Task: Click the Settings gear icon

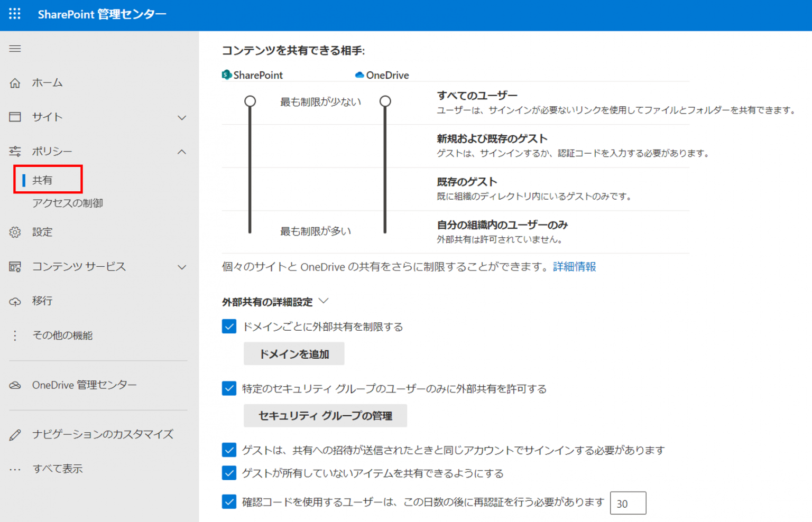Action: point(15,232)
